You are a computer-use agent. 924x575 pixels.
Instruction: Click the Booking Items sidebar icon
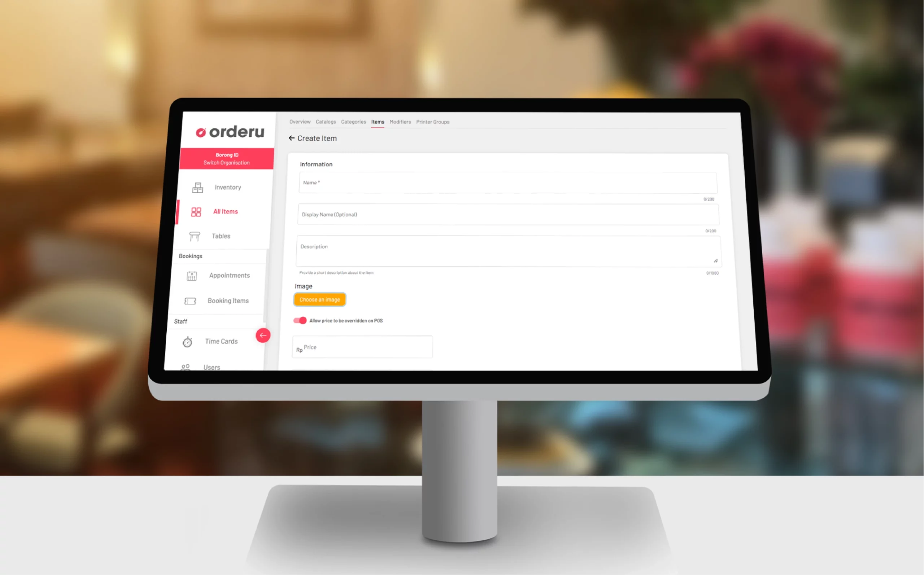(x=190, y=301)
